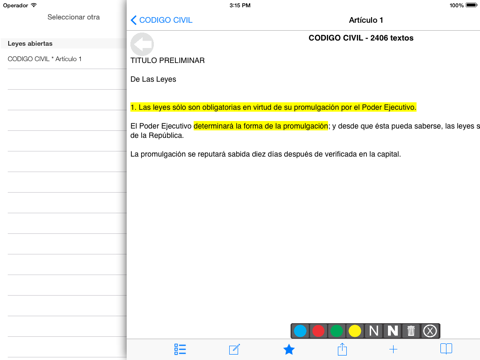This screenshot has height=360, width=480.
Task: Tap the highlighted phrase determinará la forma
Action: [261, 126]
